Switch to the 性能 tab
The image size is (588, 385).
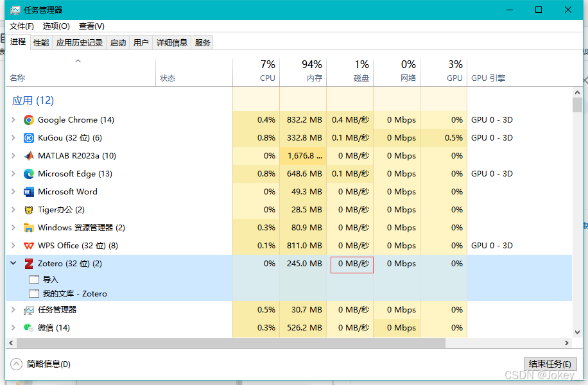pos(41,43)
